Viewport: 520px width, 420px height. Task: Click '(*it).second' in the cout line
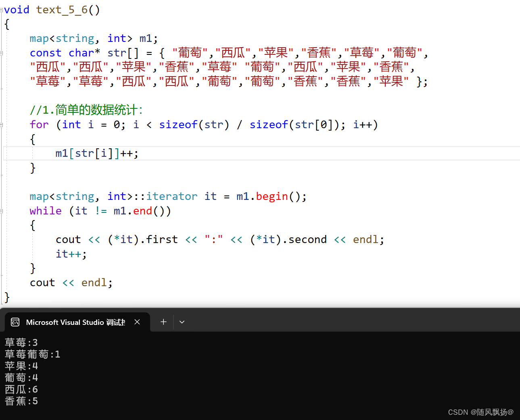(288, 240)
